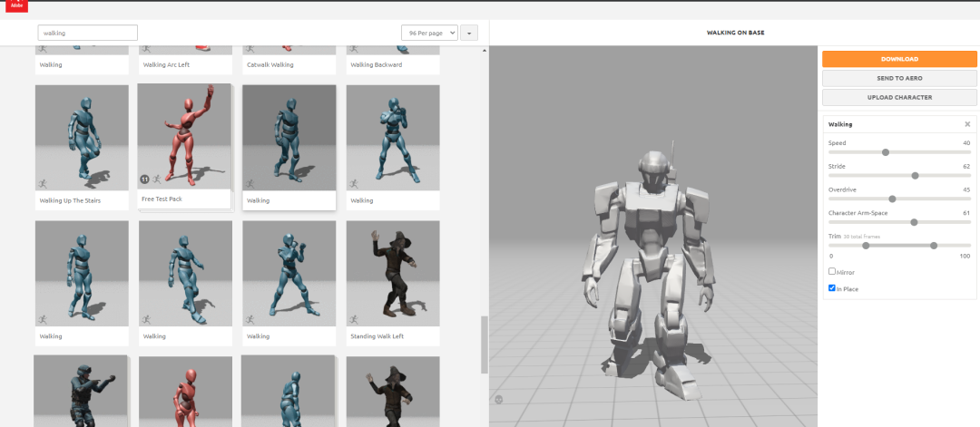Click the Adobe logo
The height and width of the screenshot is (427, 980).
pyautogui.click(x=16, y=5)
